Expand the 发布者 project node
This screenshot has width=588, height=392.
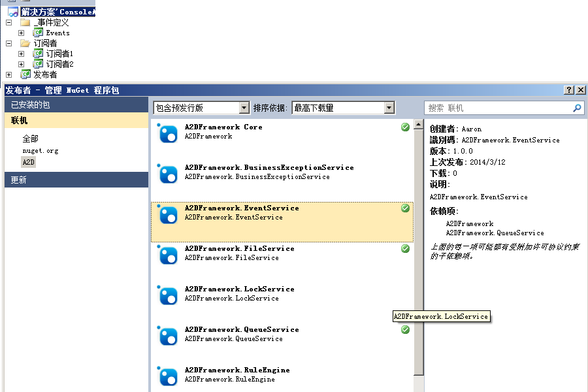pyautogui.click(x=9, y=74)
